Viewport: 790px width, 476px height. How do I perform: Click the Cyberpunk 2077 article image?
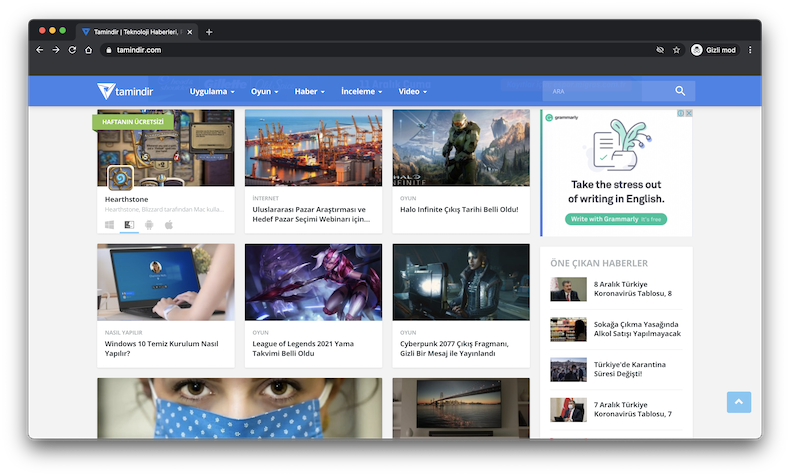[x=461, y=282]
